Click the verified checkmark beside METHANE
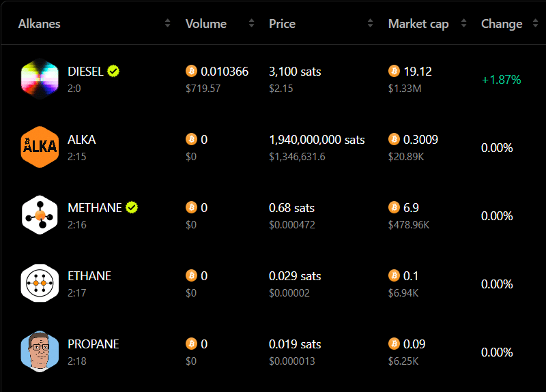Viewport: 546px width, 392px height. pos(132,207)
